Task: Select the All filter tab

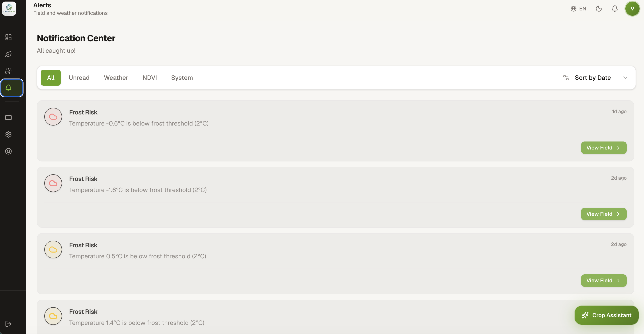Action: (51, 78)
